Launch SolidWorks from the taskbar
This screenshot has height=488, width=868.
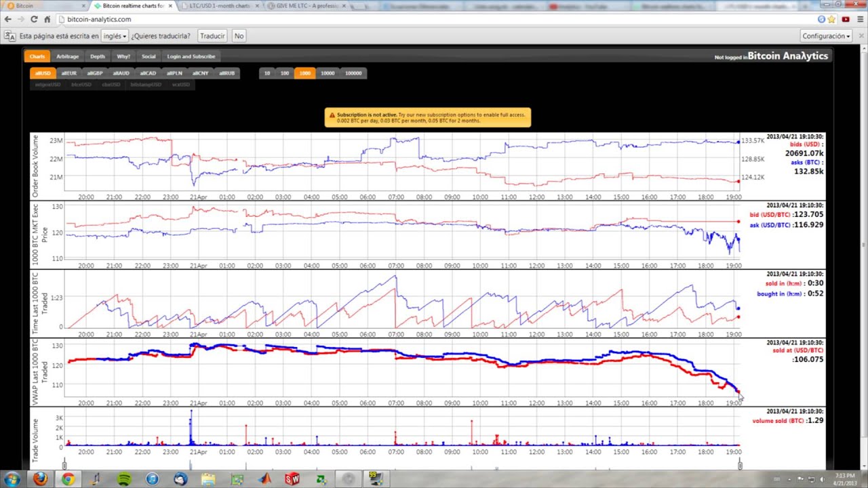292,479
